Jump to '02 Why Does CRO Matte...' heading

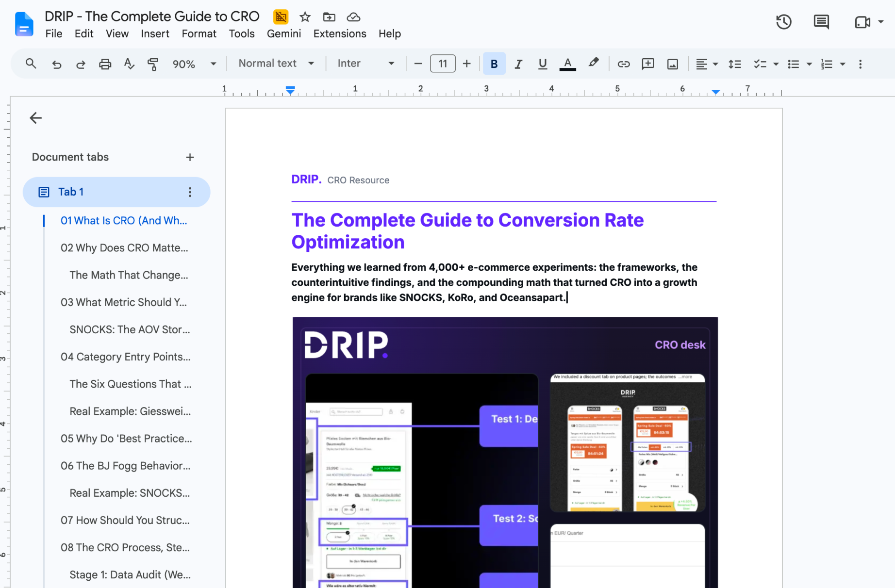124,248
